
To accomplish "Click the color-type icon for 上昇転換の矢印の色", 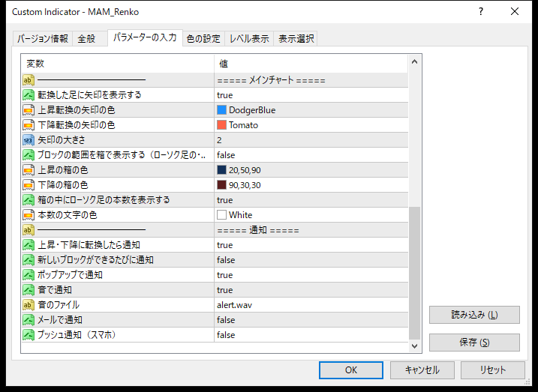I will (x=29, y=110).
